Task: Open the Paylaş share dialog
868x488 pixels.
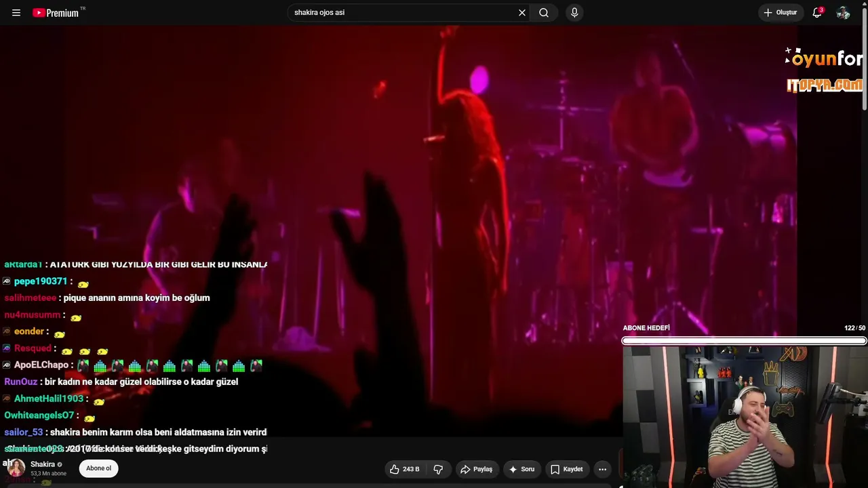Action: 476,469
